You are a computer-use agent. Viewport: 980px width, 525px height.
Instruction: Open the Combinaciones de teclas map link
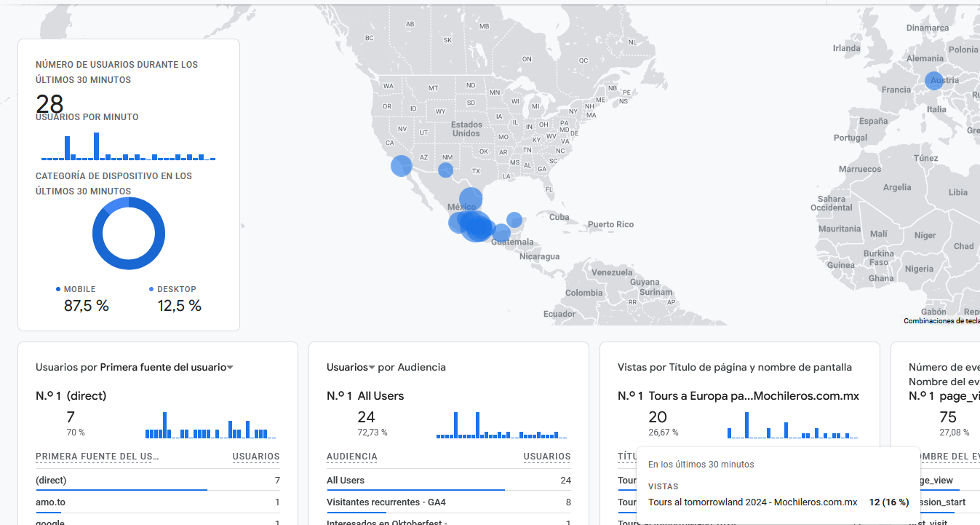(x=941, y=321)
